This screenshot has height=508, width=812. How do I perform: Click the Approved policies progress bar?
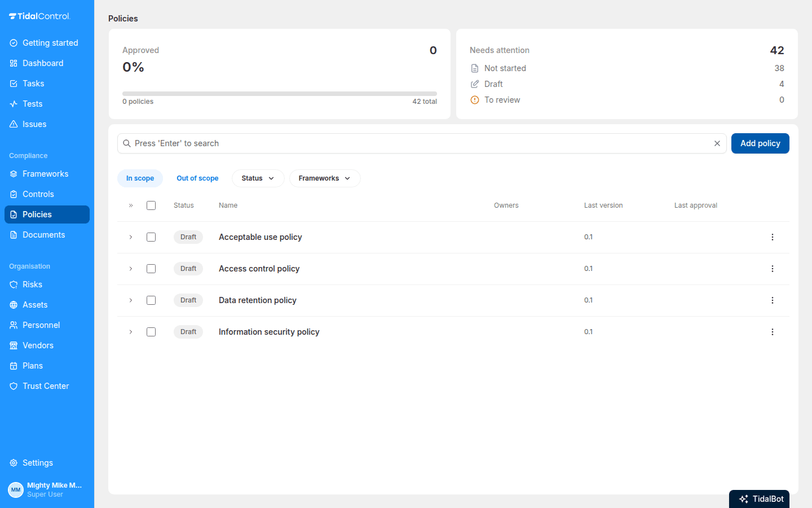click(280, 94)
